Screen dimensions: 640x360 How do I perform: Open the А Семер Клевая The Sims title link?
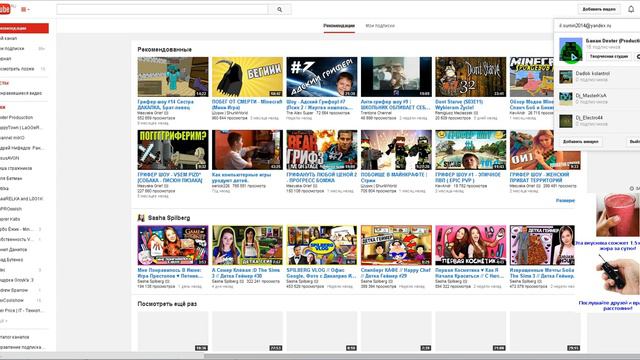point(246,273)
